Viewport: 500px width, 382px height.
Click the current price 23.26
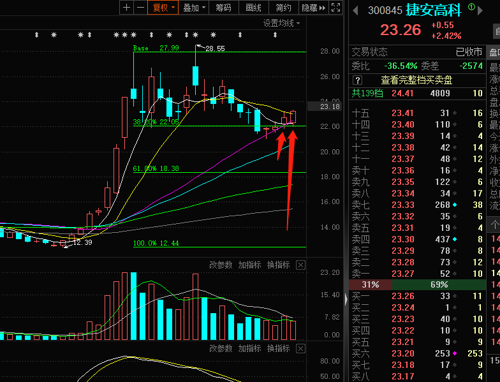pyautogui.click(x=401, y=30)
